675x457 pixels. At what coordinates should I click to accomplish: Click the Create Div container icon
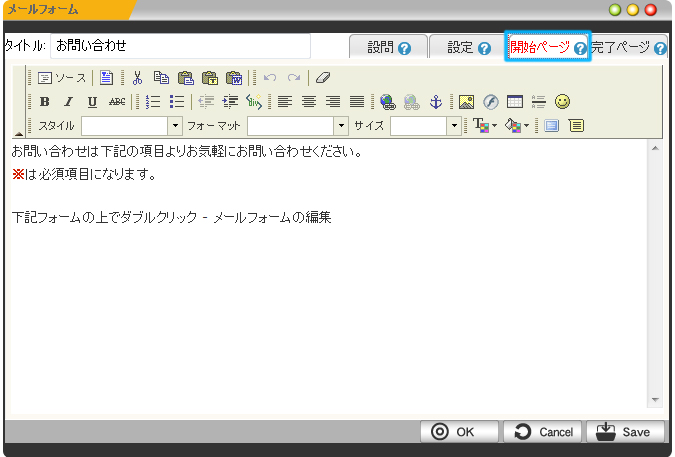[254, 102]
